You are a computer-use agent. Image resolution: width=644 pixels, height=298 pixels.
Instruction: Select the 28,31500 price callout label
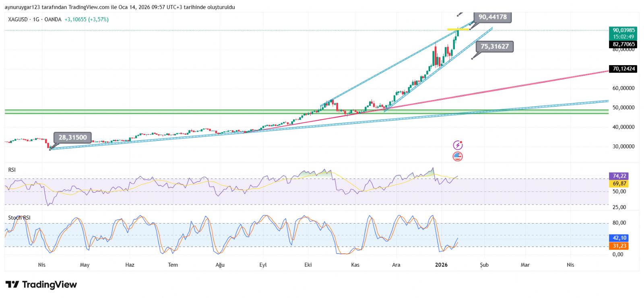[x=72, y=138]
